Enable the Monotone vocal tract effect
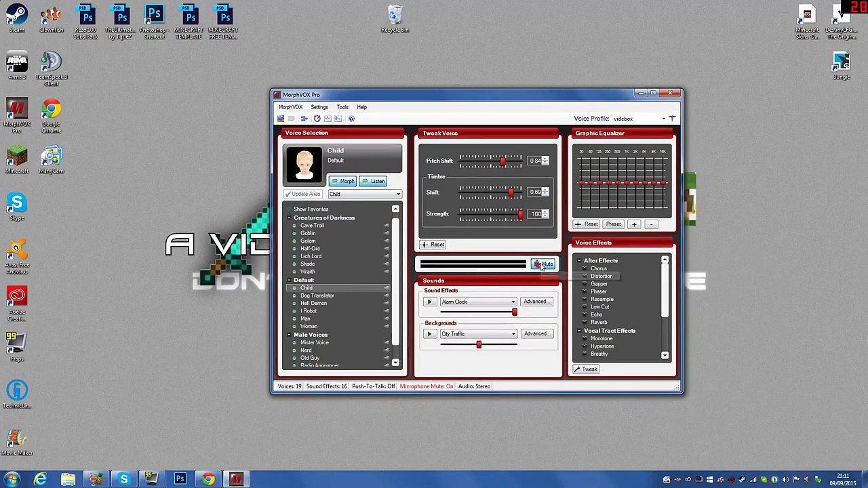This screenshot has height=488, width=868. coord(601,338)
